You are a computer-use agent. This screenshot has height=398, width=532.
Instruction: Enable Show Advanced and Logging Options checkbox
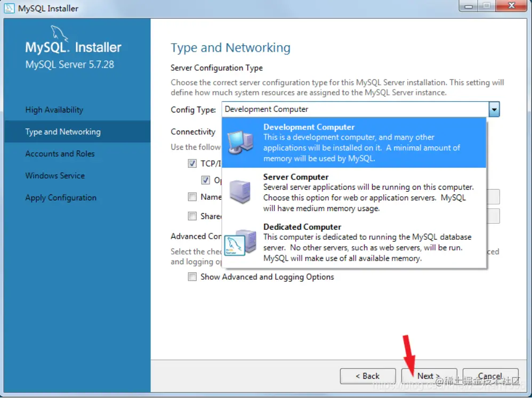point(192,277)
